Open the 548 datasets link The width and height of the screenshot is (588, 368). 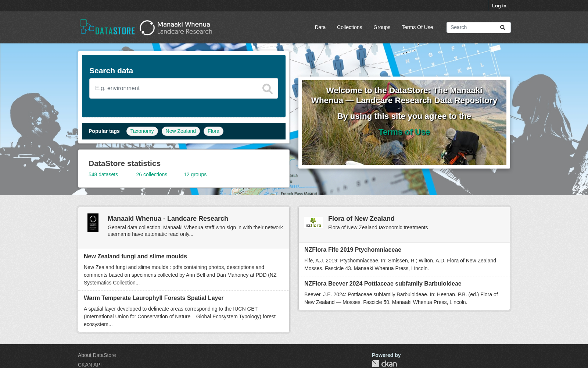pos(103,174)
